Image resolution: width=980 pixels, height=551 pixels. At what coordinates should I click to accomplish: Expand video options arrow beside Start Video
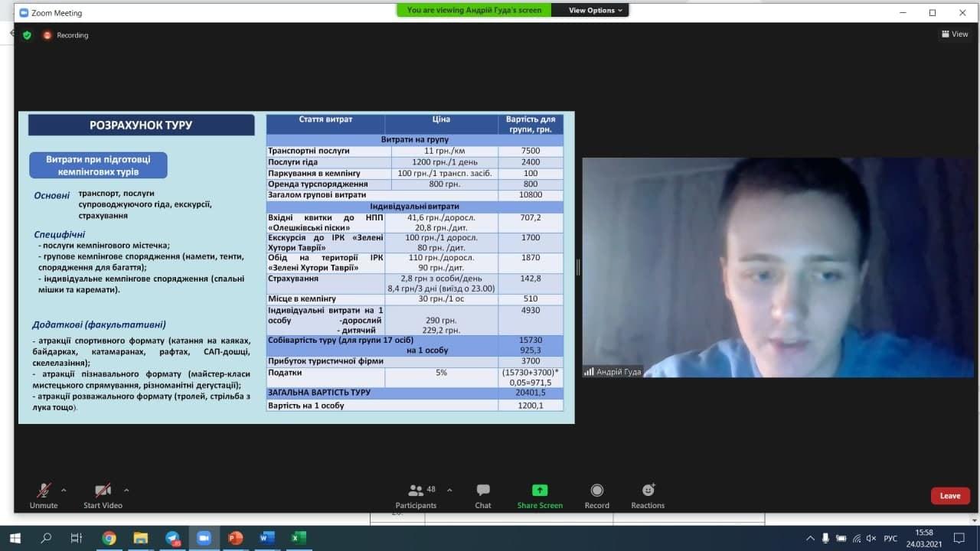click(126, 490)
